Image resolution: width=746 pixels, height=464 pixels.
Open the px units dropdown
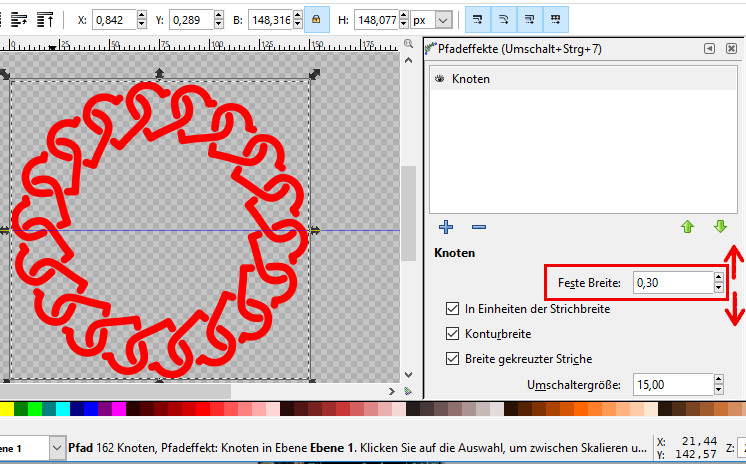click(x=443, y=20)
